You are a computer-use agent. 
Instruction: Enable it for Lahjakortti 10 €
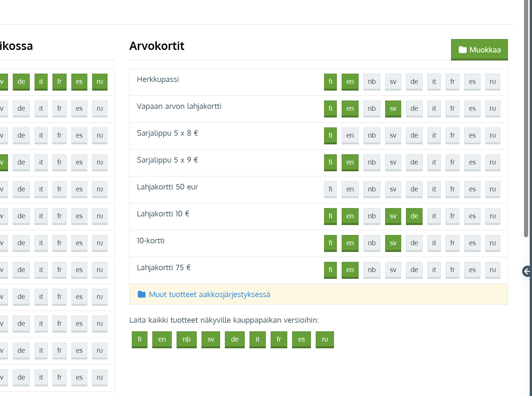pyautogui.click(x=434, y=216)
